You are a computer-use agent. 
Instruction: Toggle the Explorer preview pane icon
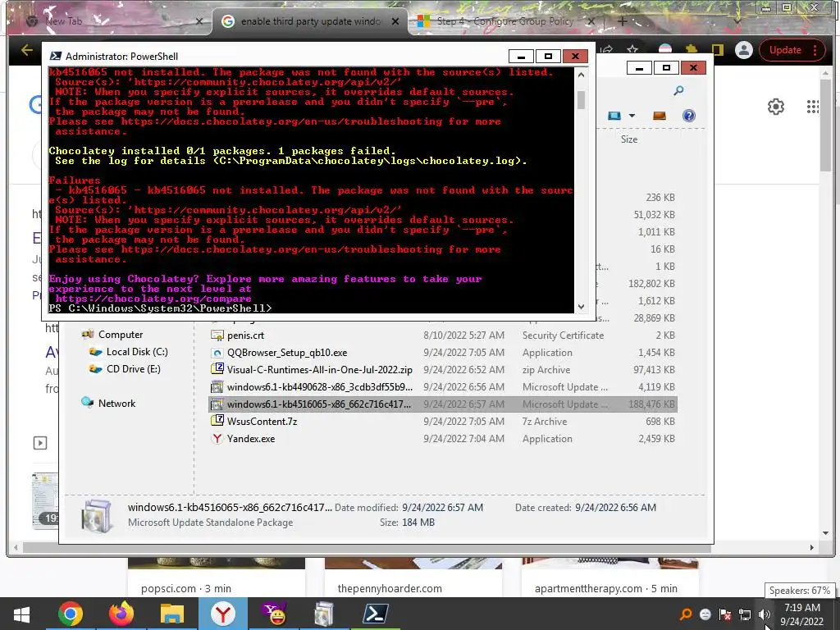coord(660,116)
